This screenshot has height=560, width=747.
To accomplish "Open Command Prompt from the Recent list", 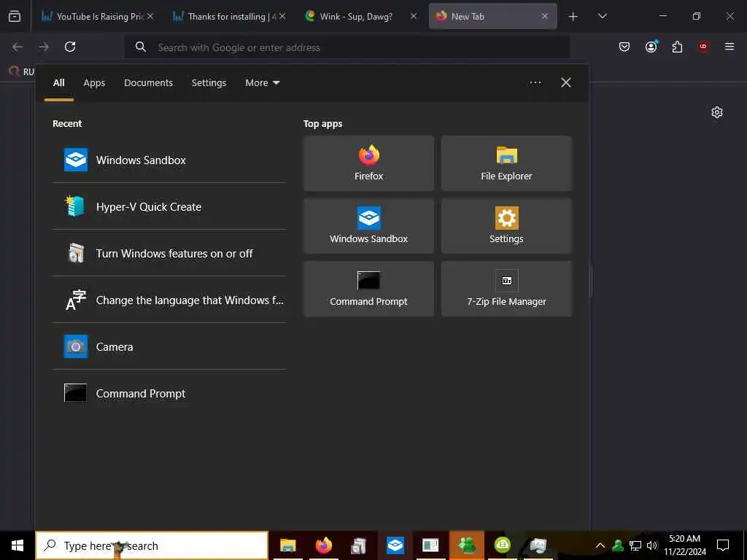I will coord(169,393).
